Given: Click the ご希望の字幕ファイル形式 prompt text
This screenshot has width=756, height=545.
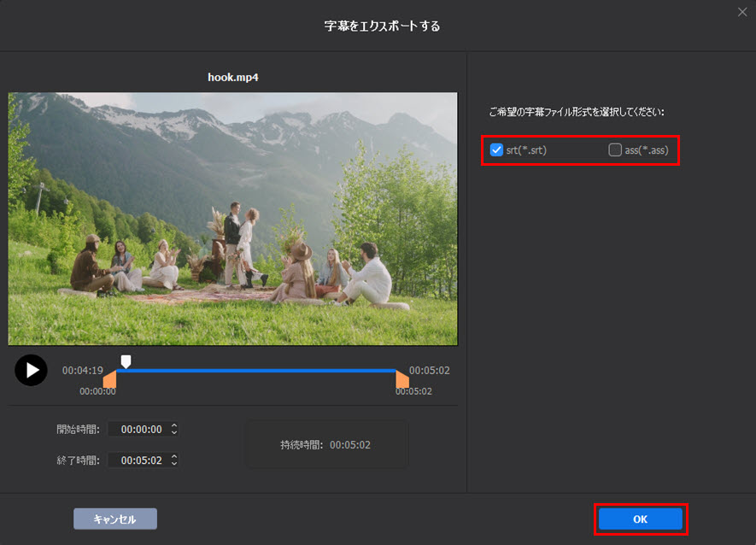Looking at the screenshot, I should pyautogui.click(x=577, y=112).
